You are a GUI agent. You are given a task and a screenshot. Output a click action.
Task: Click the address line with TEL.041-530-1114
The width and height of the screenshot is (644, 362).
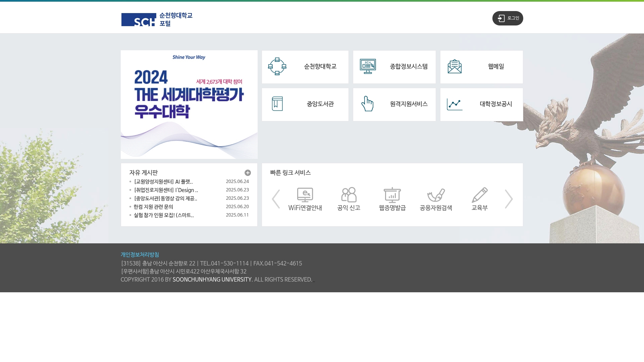click(x=211, y=263)
